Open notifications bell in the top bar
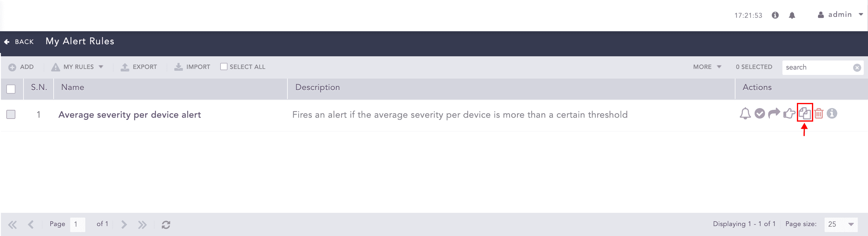Screen dimensions: 868x236 pos(792,15)
